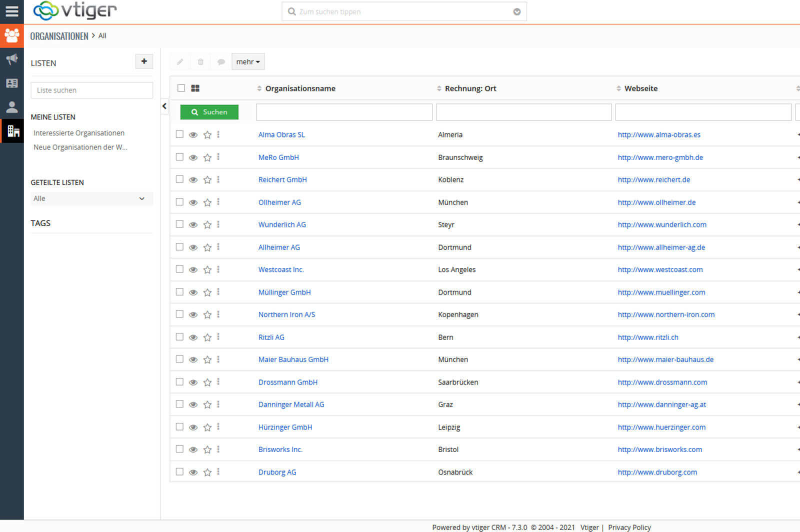Click the pencil edit icon in toolbar
This screenshot has height=532, width=800.
point(180,62)
